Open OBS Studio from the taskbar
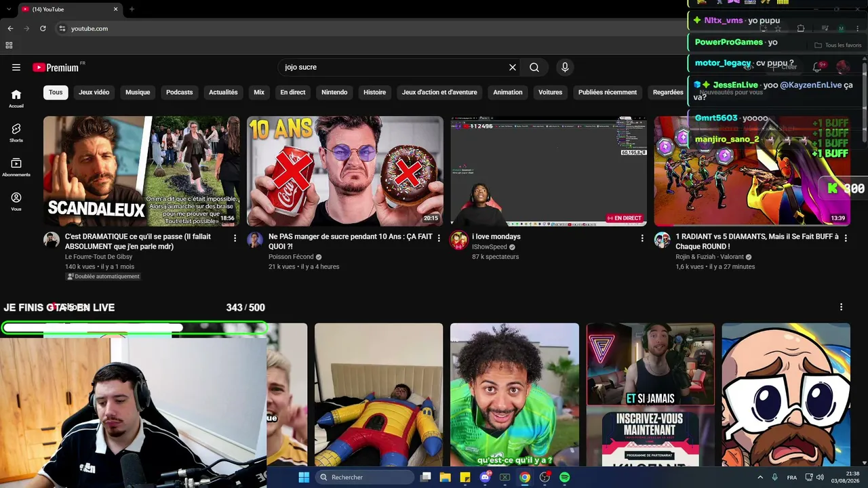868x488 pixels. pyautogui.click(x=545, y=477)
